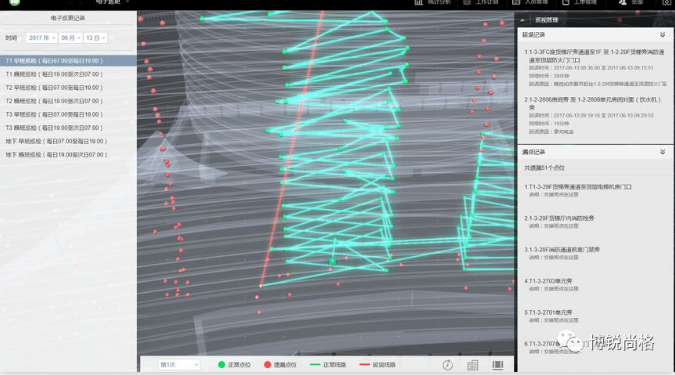Collapse the 漏点记录 section with double chevron
This screenshot has width=675, height=375.
(x=662, y=152)
